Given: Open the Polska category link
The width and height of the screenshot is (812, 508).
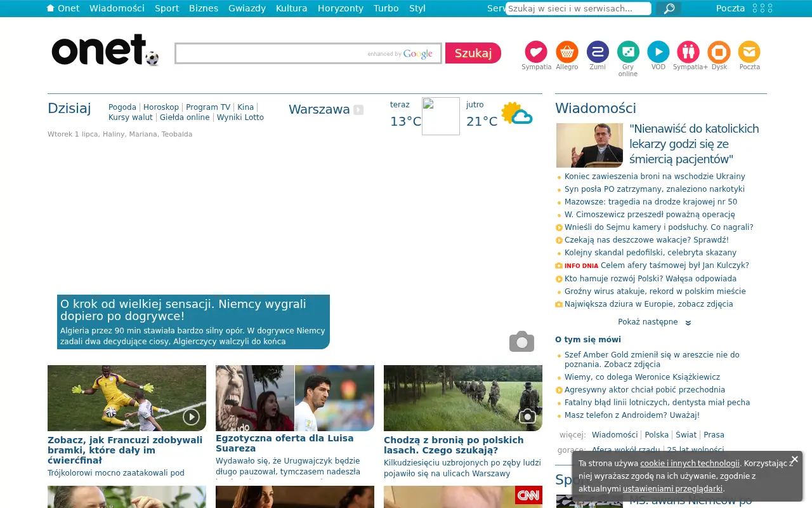Looking at the screenshot, I should coord(657,435).
